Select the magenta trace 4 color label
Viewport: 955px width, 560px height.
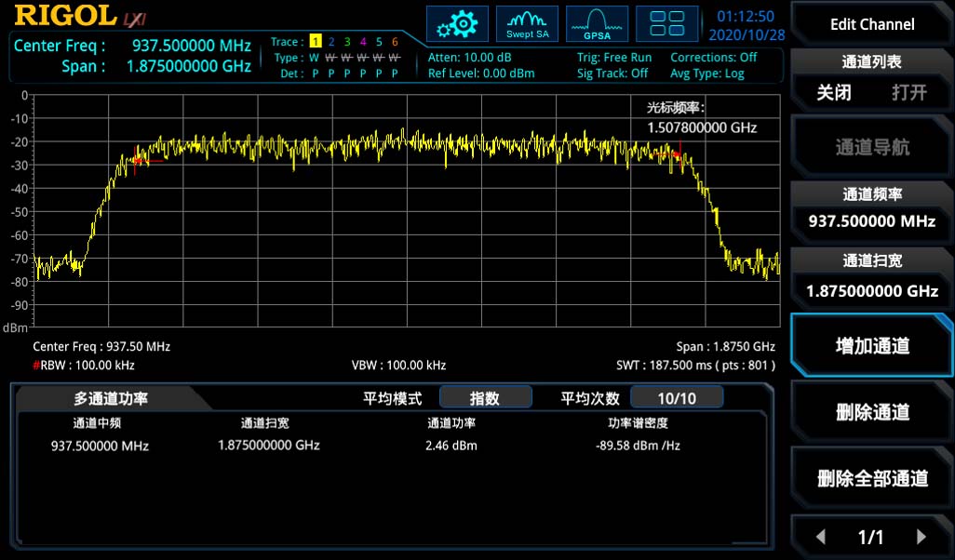(363, 42)
